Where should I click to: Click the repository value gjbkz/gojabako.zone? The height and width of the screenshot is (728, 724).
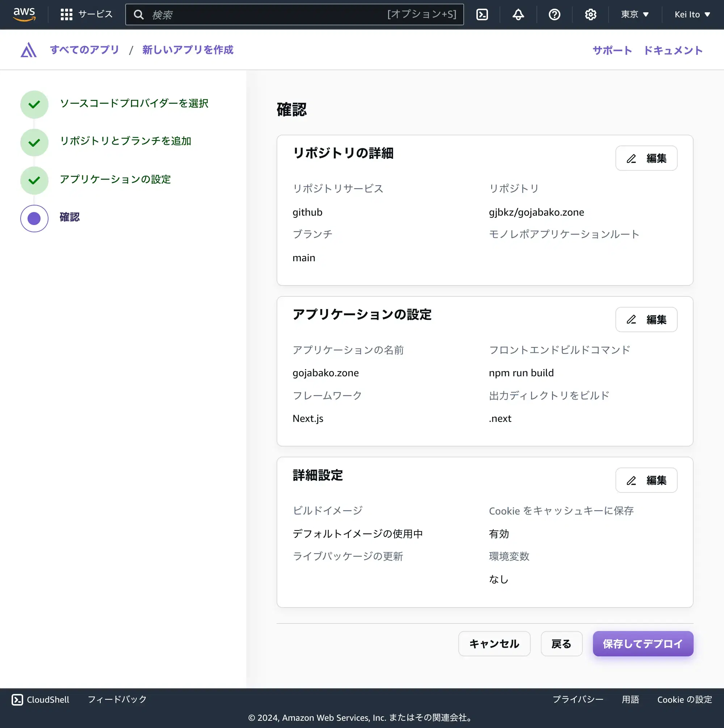[x=536, y=212]
